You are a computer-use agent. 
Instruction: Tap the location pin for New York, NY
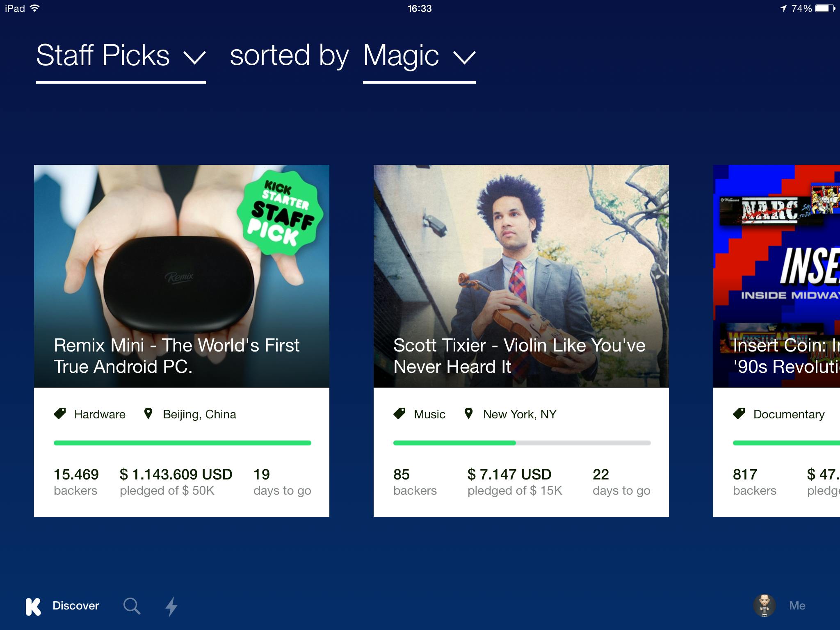point(469,413)
